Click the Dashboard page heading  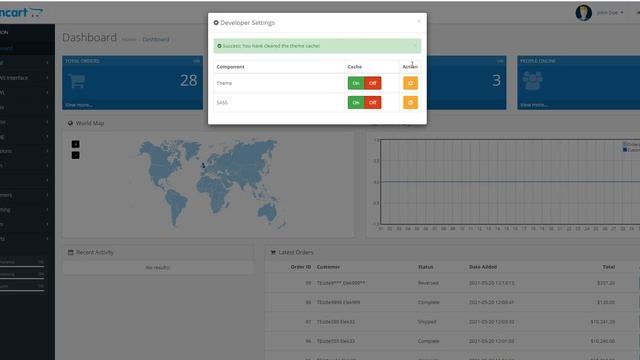(x=89, y=38)
